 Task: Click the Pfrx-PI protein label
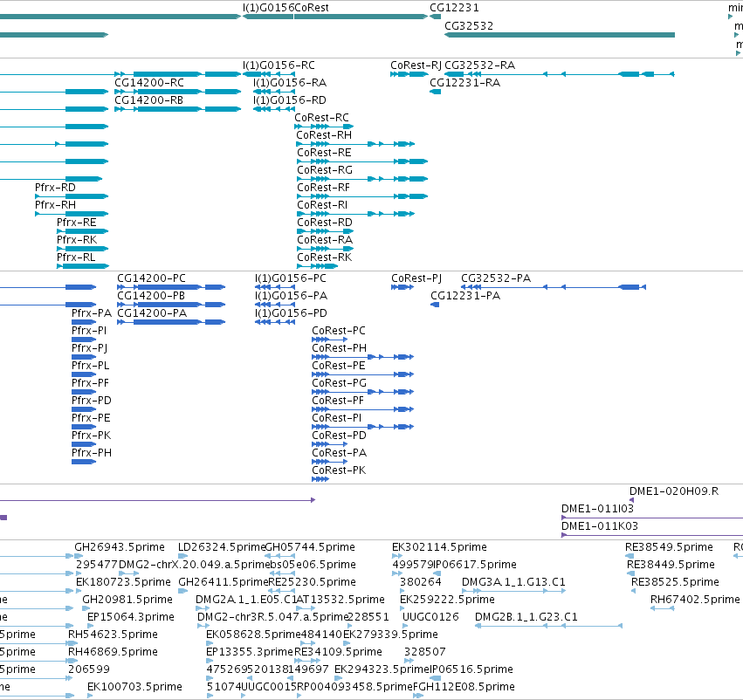point(89,331)
